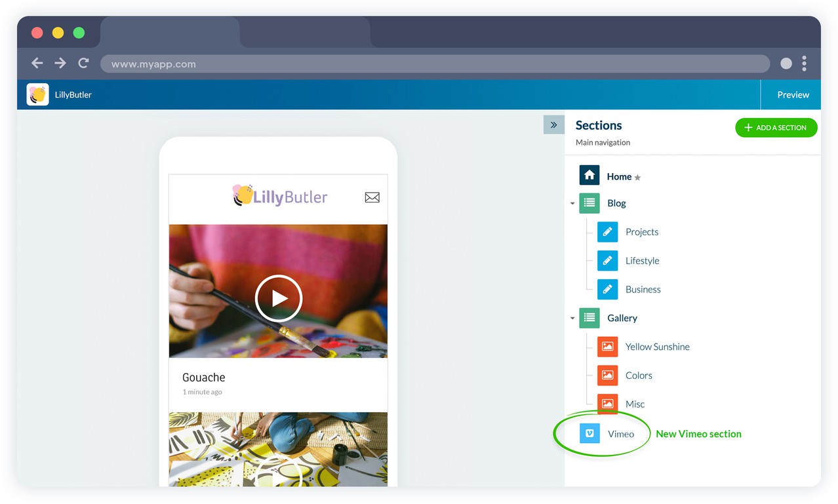Click the Colors image icon

point(608,376)
